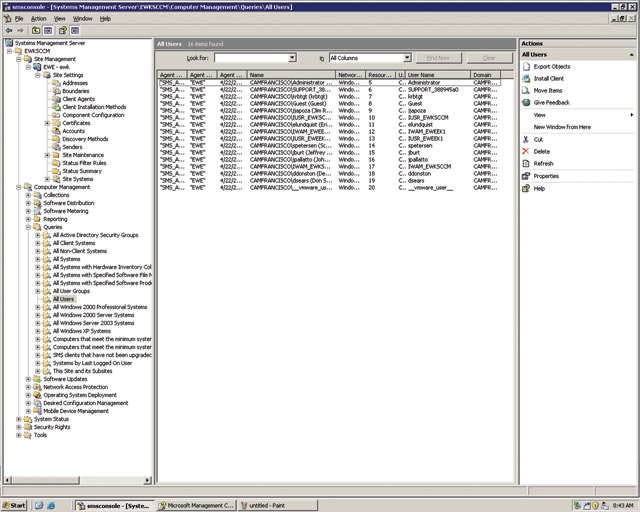The width and height of the screenshot is (640, 512).
Task: Click the Help toolbar icon with question mark
Action: (62, 31)
